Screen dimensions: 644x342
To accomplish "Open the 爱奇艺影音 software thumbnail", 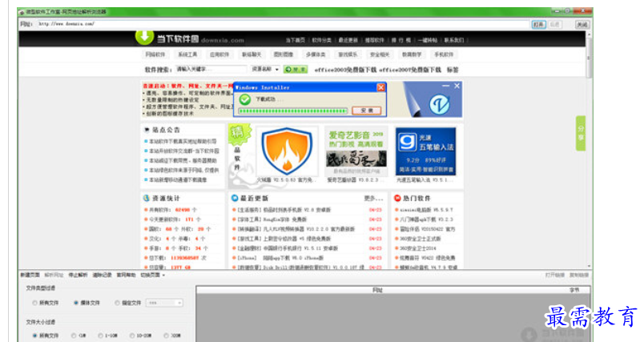I will (356, 151).
